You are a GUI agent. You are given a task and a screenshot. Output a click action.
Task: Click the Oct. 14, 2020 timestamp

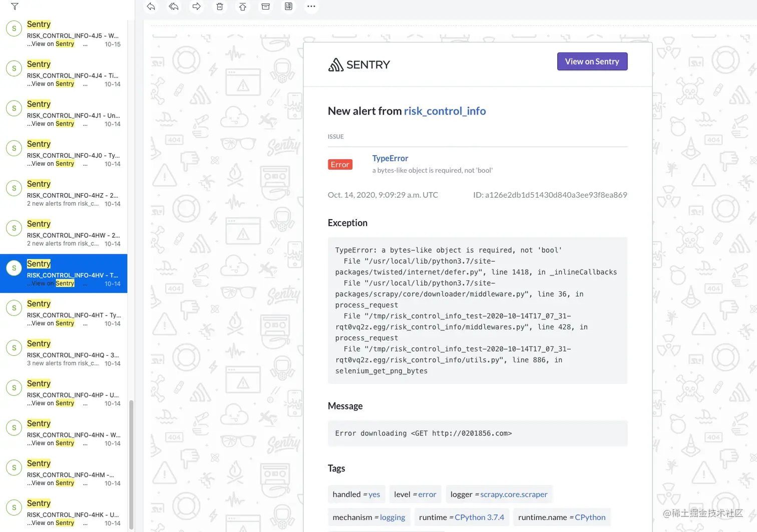click(383, 195)
